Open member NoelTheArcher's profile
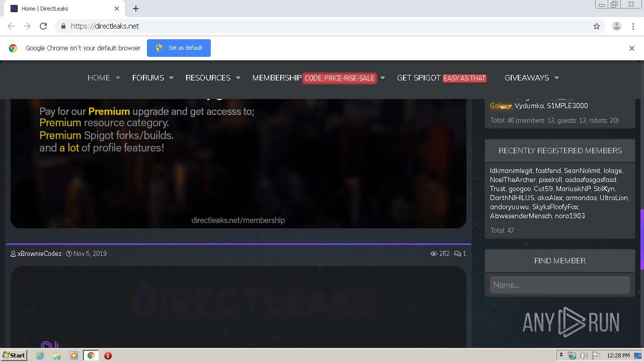Viewport: 644px width, 362px height. tap(513, 180)
